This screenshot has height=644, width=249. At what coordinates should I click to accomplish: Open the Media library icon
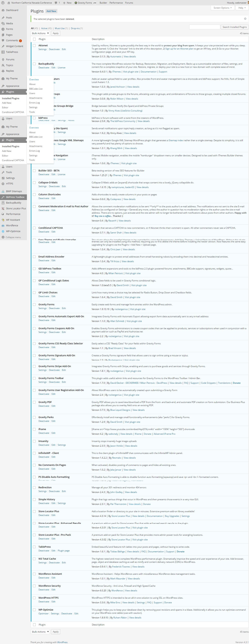[x=3, y=24]
